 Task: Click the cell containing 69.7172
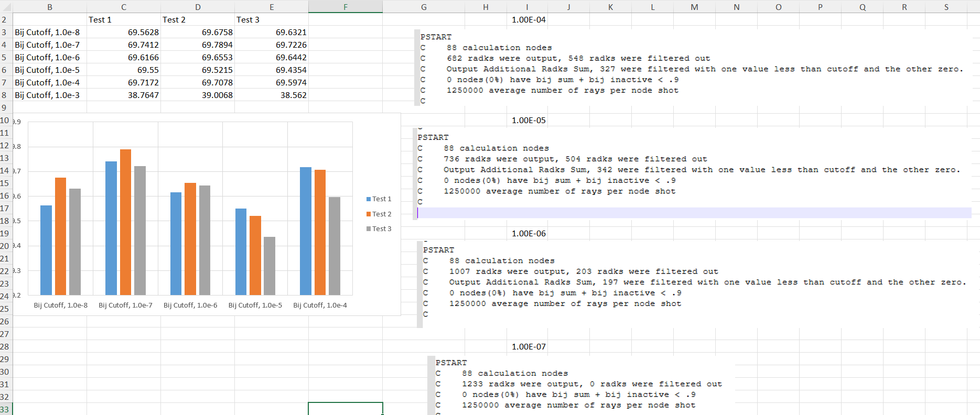coord(124,82)
